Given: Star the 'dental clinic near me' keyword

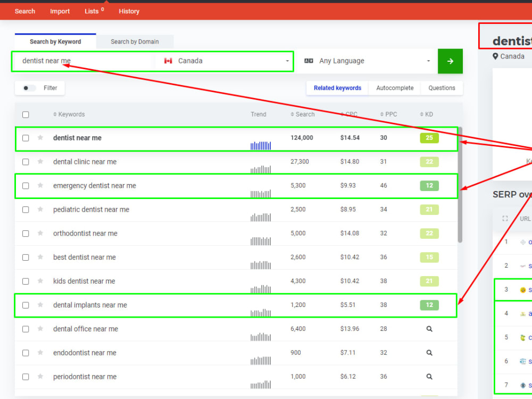Looking at the screenshot, I should [40, 162].
